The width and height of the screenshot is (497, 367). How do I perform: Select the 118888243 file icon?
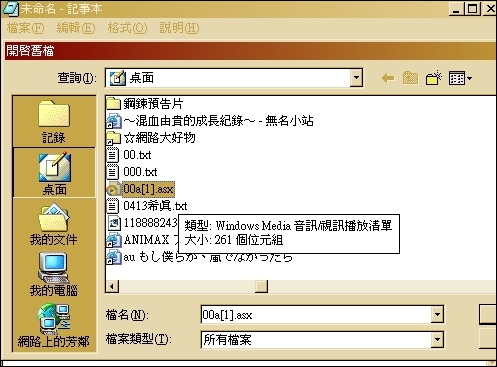tap(114, 223)
